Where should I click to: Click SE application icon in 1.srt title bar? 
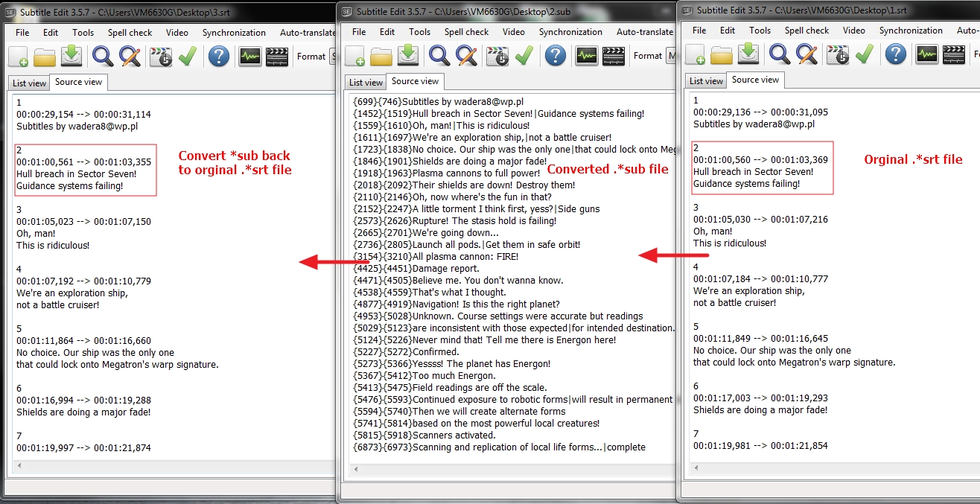(687, 10)
